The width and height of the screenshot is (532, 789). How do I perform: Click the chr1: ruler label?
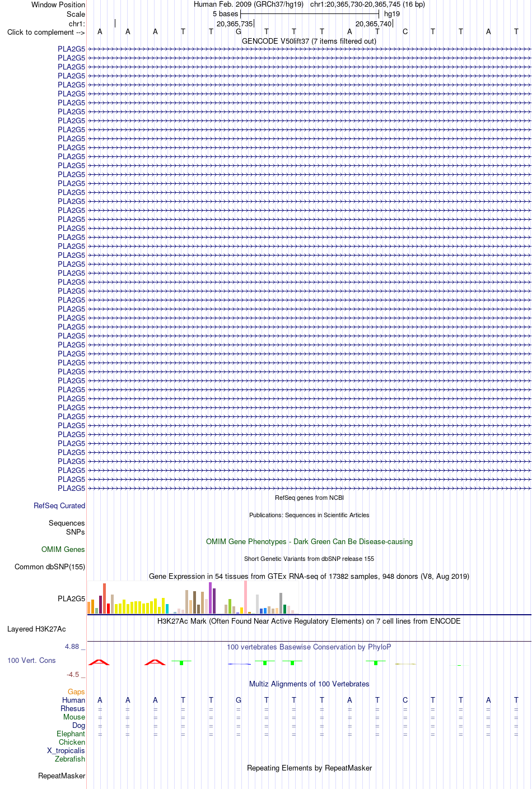(77, 24)
